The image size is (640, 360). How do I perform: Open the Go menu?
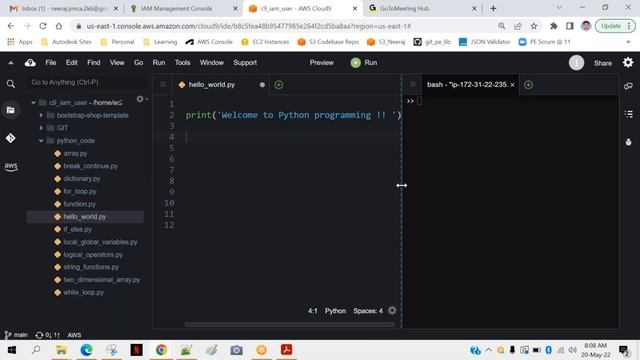pos(138,62)
